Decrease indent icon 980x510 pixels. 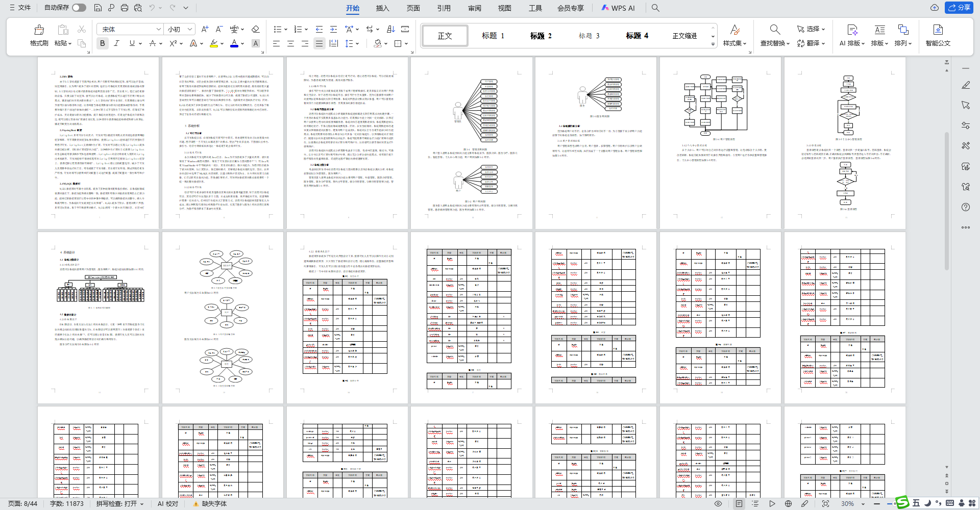pyautogui.click(x=319, y=29)
